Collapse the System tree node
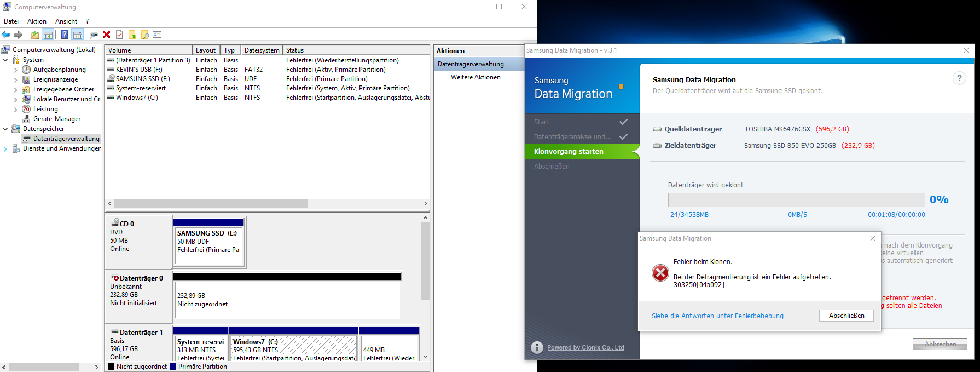The height and width of the screenshot is (372, 980). point(5,60)
